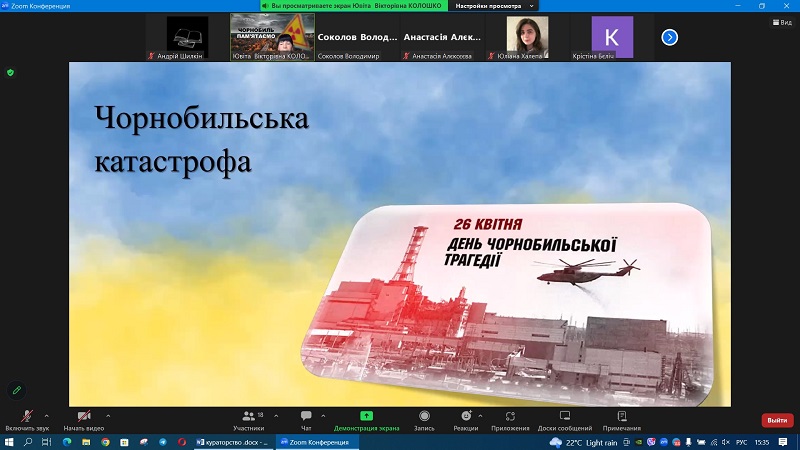The width and height of the screenshot is (800, 450).
Task: Open the Приложения apps icon
Action: (510, 416)
